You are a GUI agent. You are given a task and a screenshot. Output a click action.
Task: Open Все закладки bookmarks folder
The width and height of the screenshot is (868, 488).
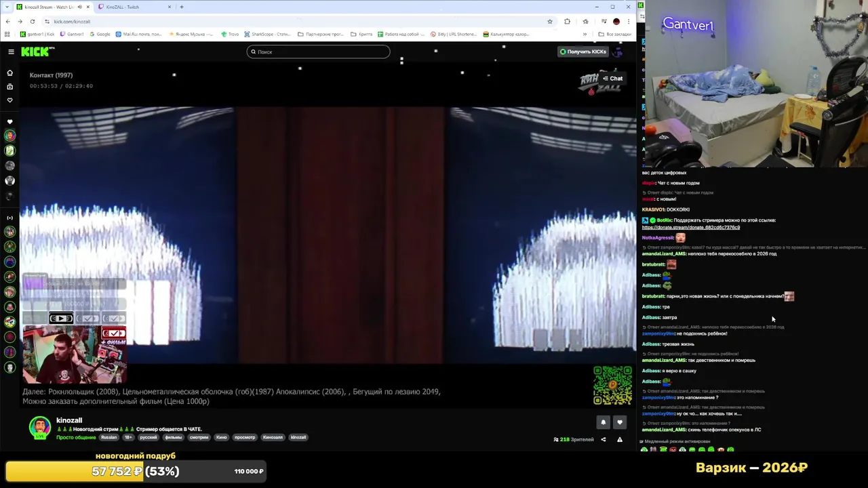pos(615,34)
